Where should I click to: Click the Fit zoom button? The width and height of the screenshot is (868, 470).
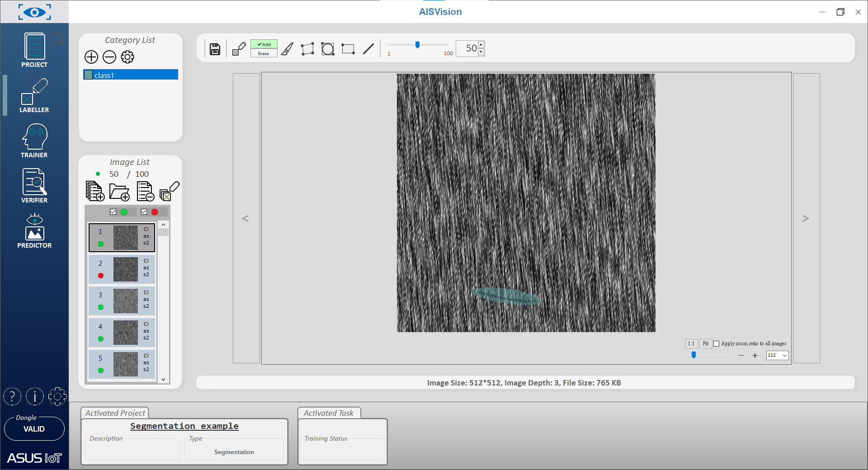pos(705,344)
